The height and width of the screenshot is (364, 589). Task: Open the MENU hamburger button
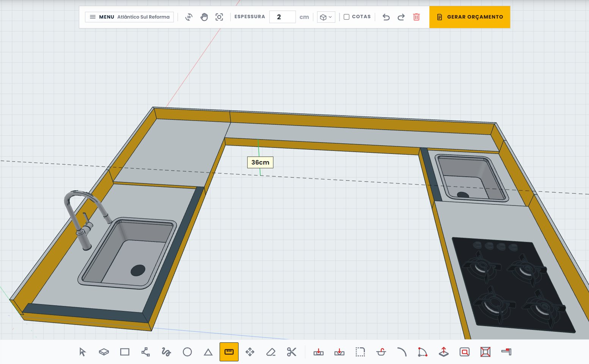click(129, 17)
